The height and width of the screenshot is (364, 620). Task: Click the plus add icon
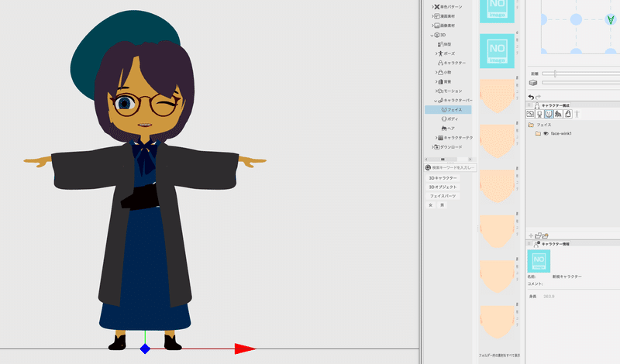point(531,235)
